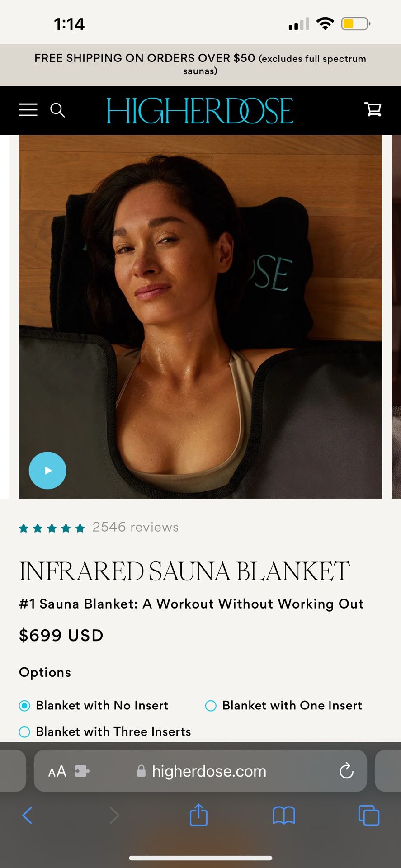The image size is (401, 868).
Task: Open the extensions puzzle icon
Action: 82,771
